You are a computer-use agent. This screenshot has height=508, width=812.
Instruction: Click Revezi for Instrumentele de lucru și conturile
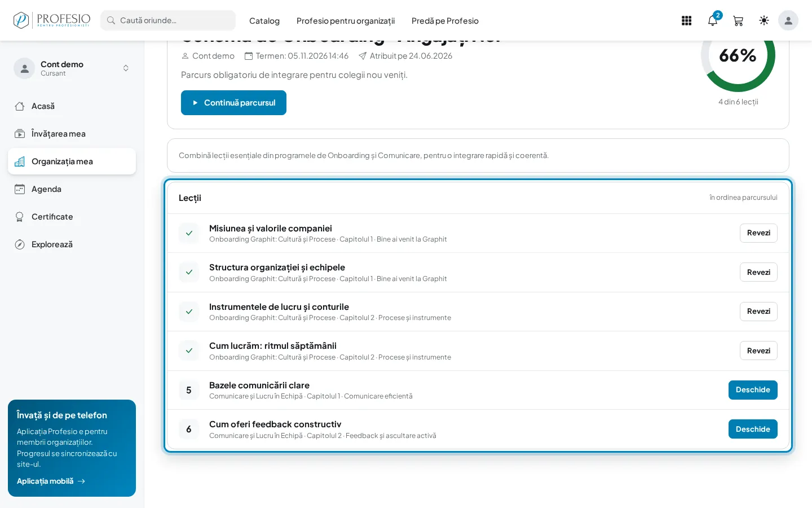(x=758, y=312)
